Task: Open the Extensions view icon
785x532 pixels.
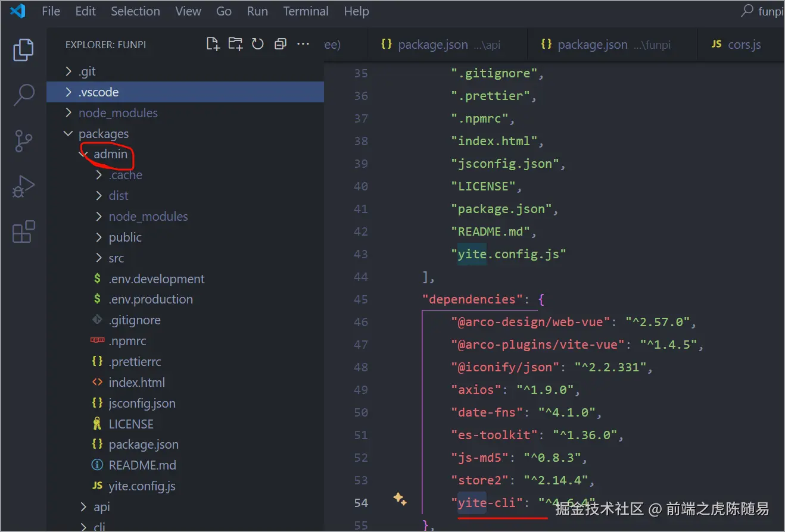Action: (23, 231)
